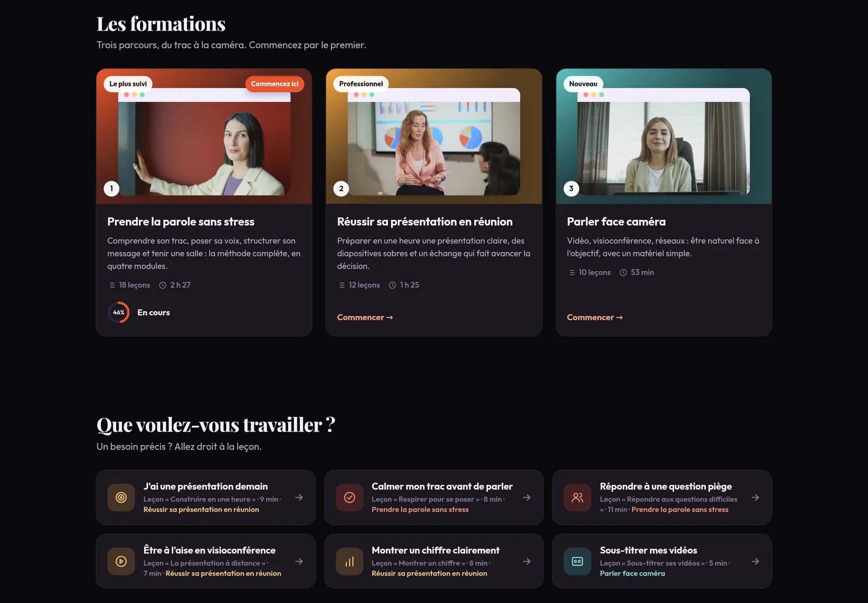The image size is (868, 603).
Task: Click "Sous-titrer mes vidéos" heading
Action: 648,550
